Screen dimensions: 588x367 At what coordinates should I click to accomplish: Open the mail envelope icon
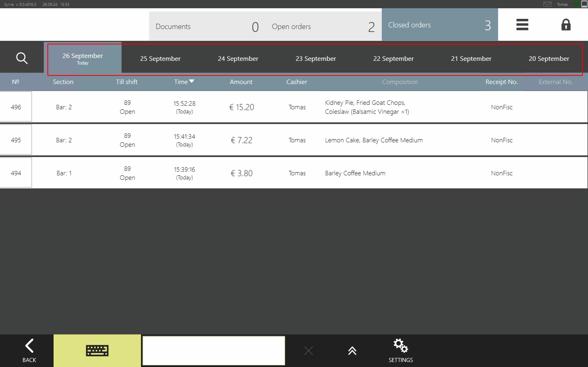coord(547,4)
